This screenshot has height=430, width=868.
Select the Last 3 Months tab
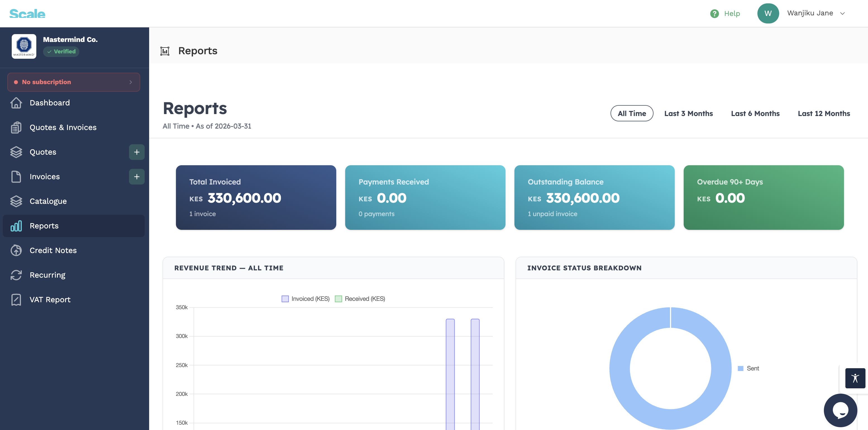point(688,114)
